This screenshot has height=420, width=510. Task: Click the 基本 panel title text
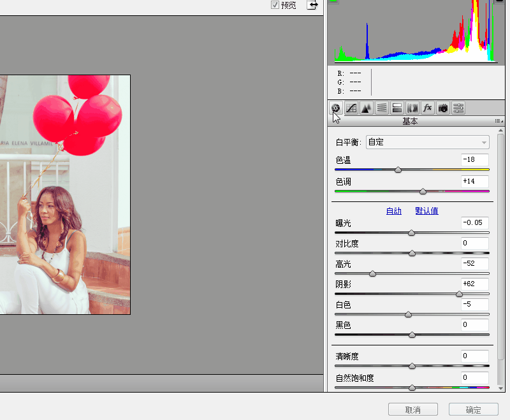click(410, 121)
